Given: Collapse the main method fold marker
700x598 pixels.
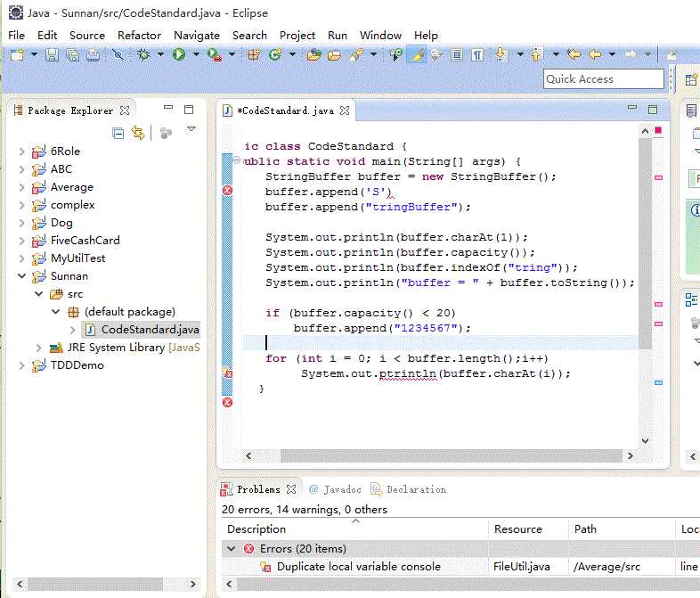Looking at the screenshot, I should (237, 160).
